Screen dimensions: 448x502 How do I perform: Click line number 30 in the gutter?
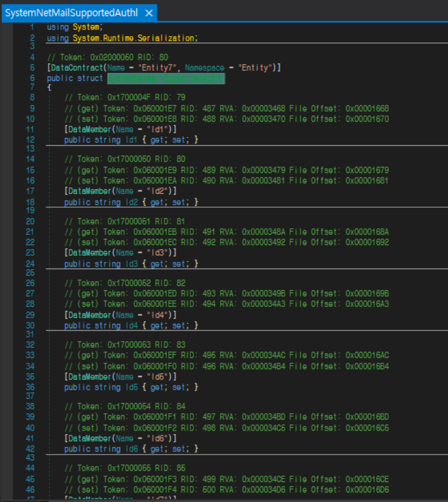30,325
